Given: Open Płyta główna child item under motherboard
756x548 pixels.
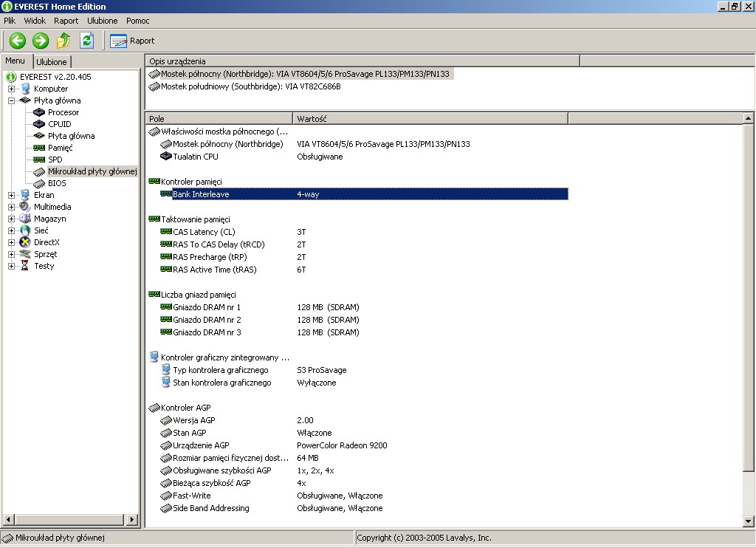Looking at the screenshot, I should pyautogui.click(x=71, y=136).
